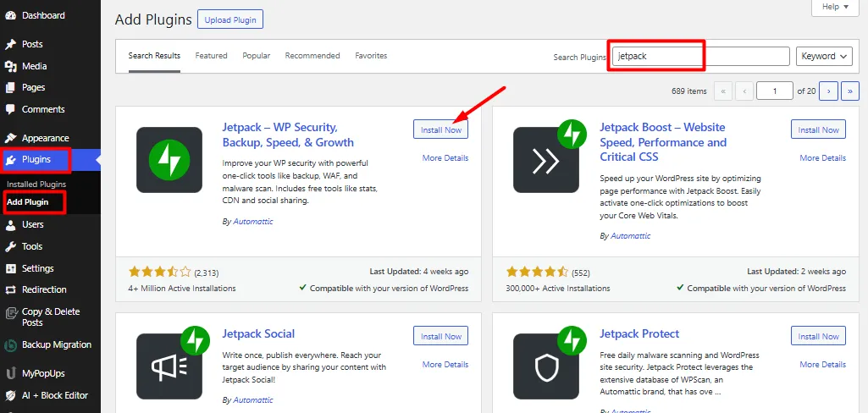Click the Search Plugins input field
The height and width of the screenshot is (413, 868).
point(701,57)
